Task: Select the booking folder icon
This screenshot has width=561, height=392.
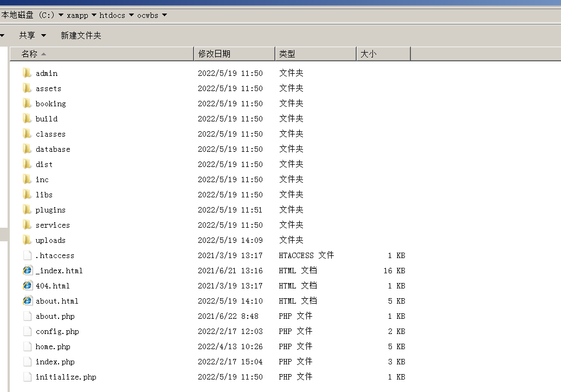Action: pyautogui.click(x=27, y=104)
